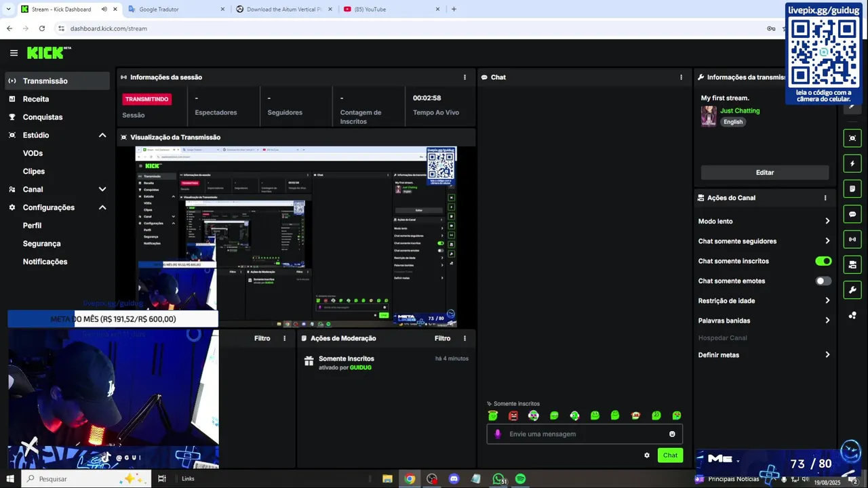
Task: Switch to Google Tradutor tab
Action: (x=177, y=9)
